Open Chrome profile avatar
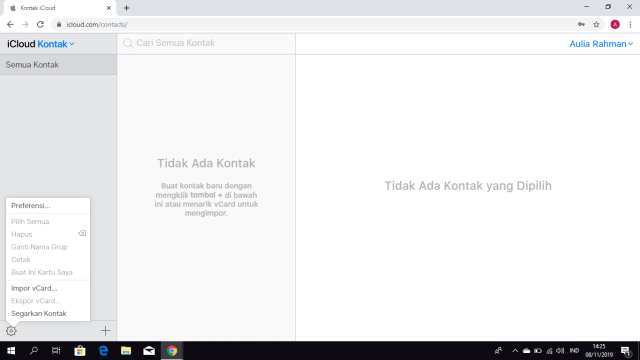The height and width of the screenshot is (360, 640). pos(615,24)
